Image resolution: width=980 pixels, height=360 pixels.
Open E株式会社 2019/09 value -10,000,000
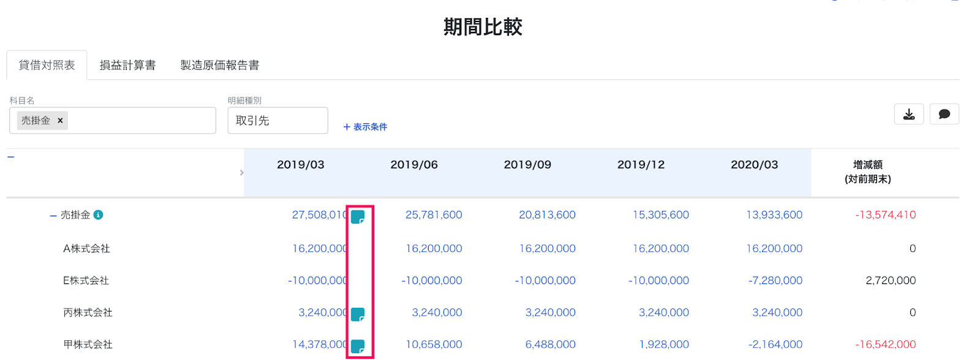545,280
